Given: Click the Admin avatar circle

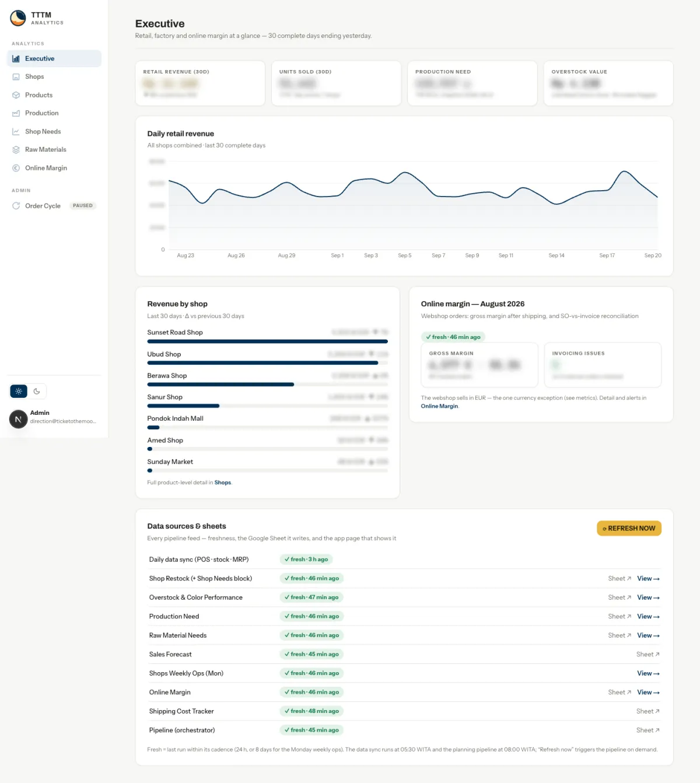Looking at the screenshot, I should [x=19, y=419].
